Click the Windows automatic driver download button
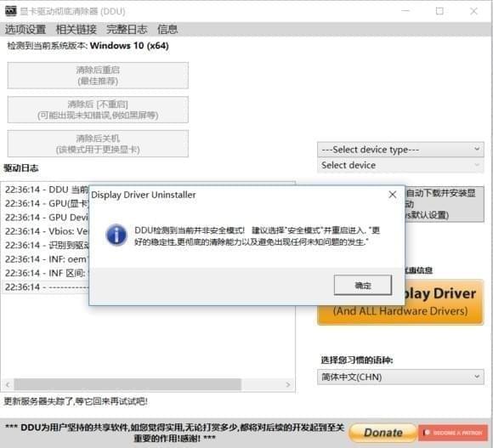The image size is (493, 448). point(445,204)
